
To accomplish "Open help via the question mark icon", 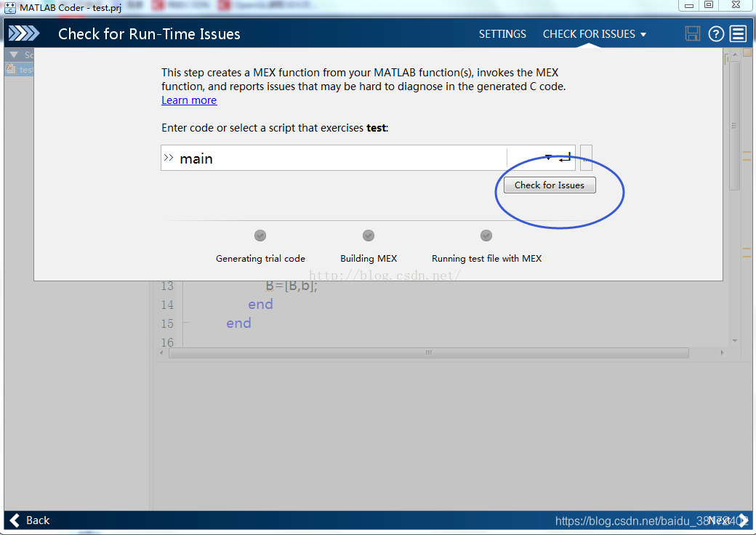I will (x=716, y=33).
